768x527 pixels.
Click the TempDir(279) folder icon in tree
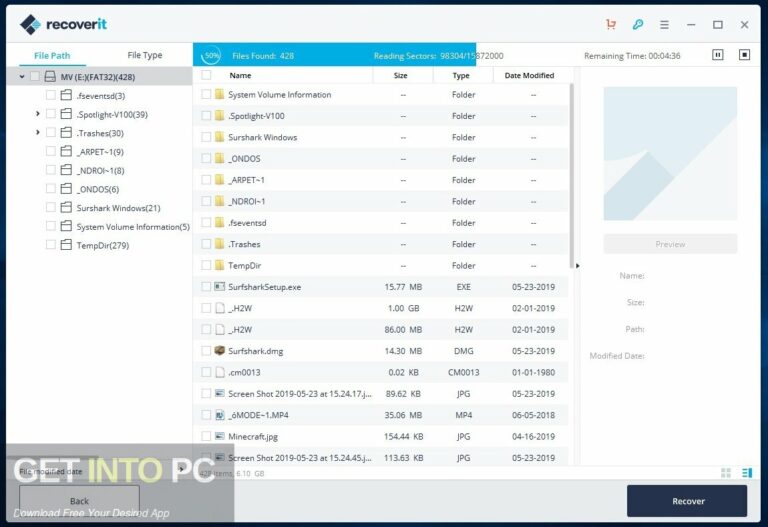[x=66, y=245]
